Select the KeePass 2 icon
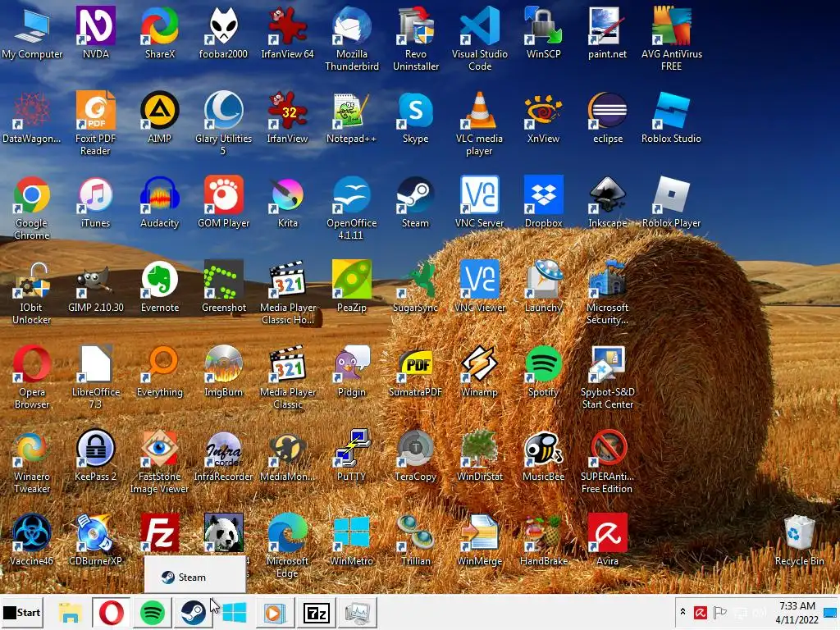This screenshot has height=630, width=840. click(x=95, y=455)
